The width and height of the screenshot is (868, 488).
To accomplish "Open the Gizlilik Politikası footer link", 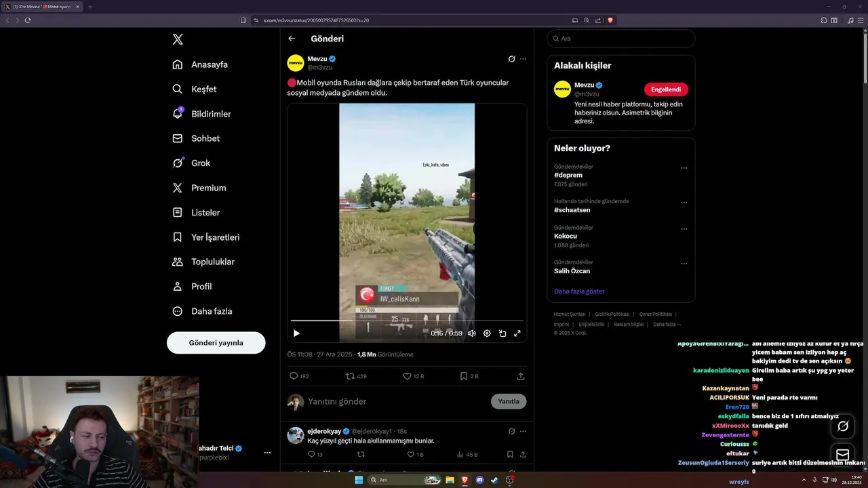I will [x=612, y=314].
